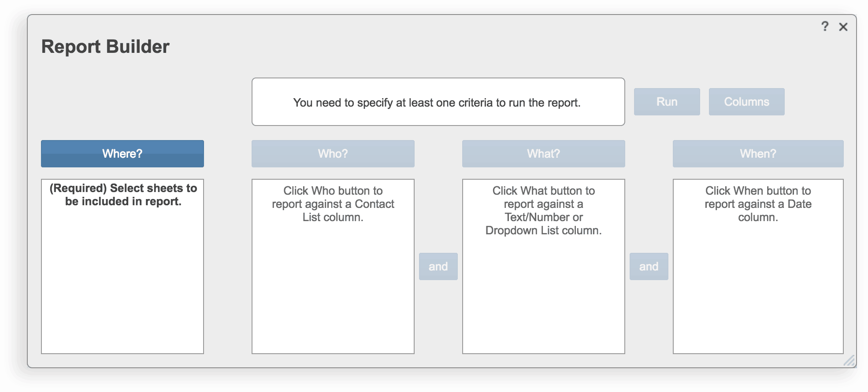
Task: Click the Run button
Action: click(x=667, y=102)
